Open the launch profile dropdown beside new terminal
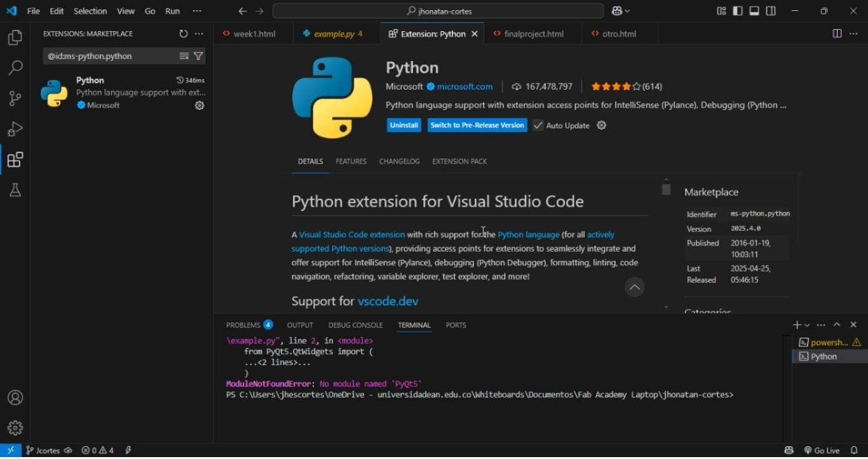Screen dimensions: 868x459 tap(808, 325)
